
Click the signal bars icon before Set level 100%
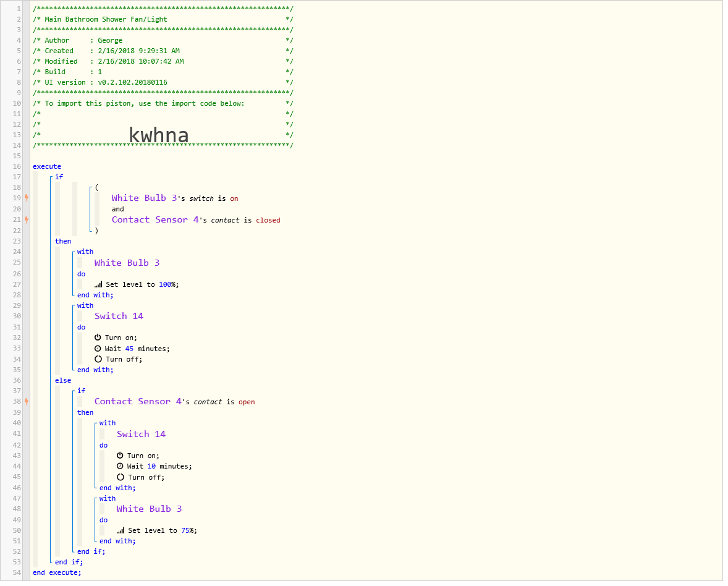point(98,284)
